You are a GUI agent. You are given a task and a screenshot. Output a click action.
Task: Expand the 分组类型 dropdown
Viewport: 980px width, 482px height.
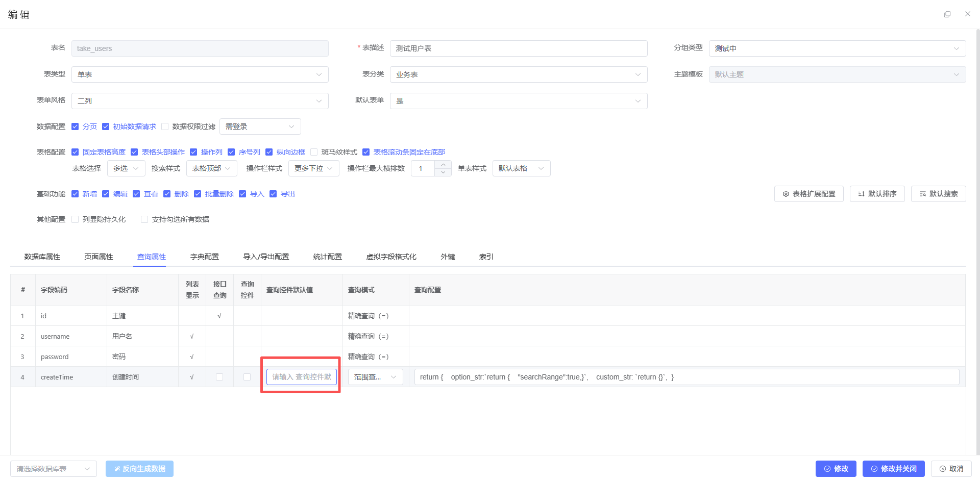(x=837, y=48)
